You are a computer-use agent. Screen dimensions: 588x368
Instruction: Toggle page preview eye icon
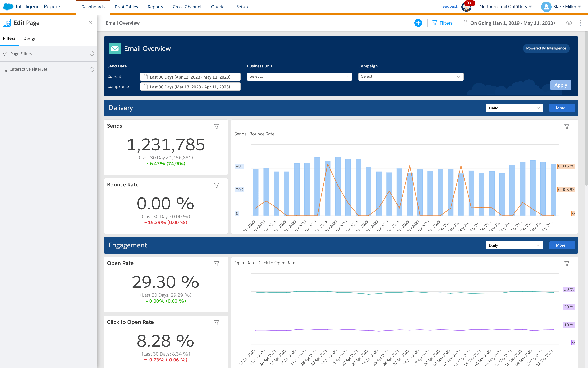pyautogui.click(x=569, y=23)
